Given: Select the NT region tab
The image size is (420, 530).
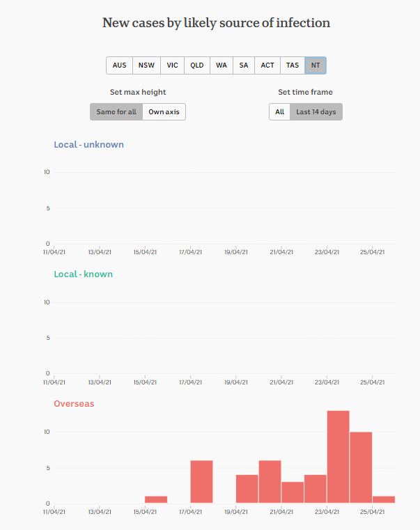Looking at the screenshot, I should [316, 65].
